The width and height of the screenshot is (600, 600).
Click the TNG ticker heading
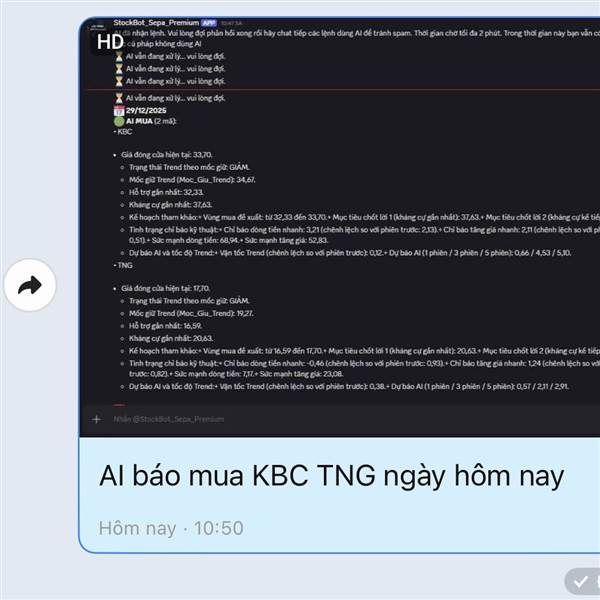[x=123, y=265]
